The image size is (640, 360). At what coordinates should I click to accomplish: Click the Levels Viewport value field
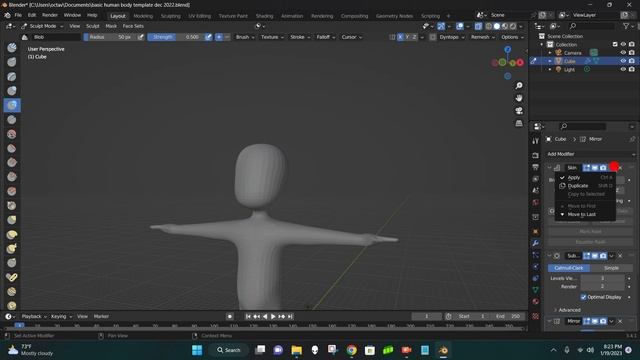click(602, 278)
